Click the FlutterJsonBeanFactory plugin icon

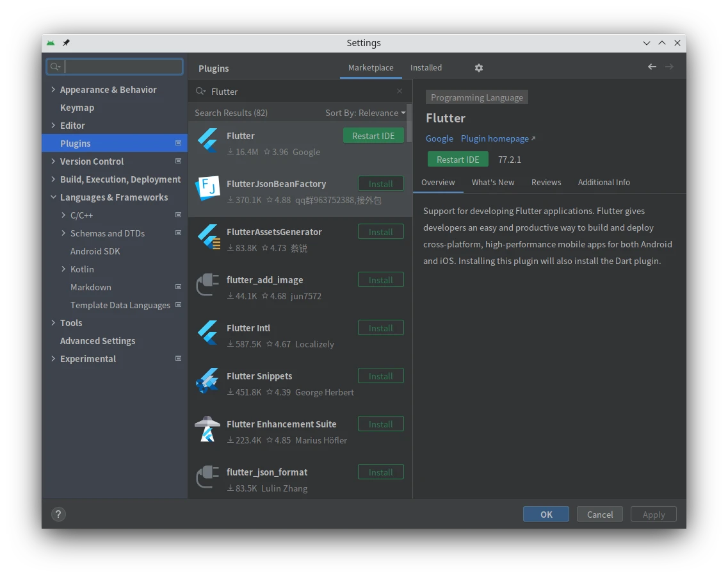(207, 188)
